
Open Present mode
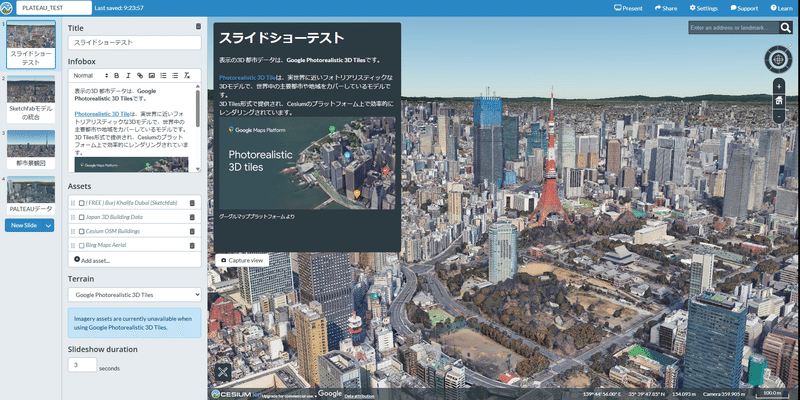(x=628, y=8)
